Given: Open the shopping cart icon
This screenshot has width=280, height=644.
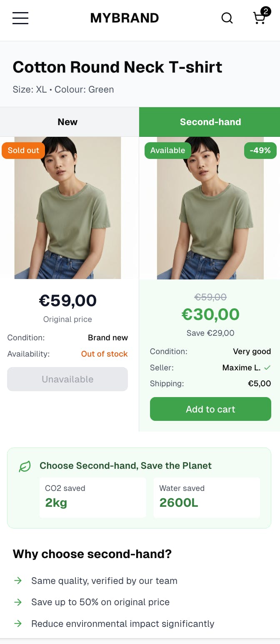Looking at the screenshot, I should click(260, 18).
